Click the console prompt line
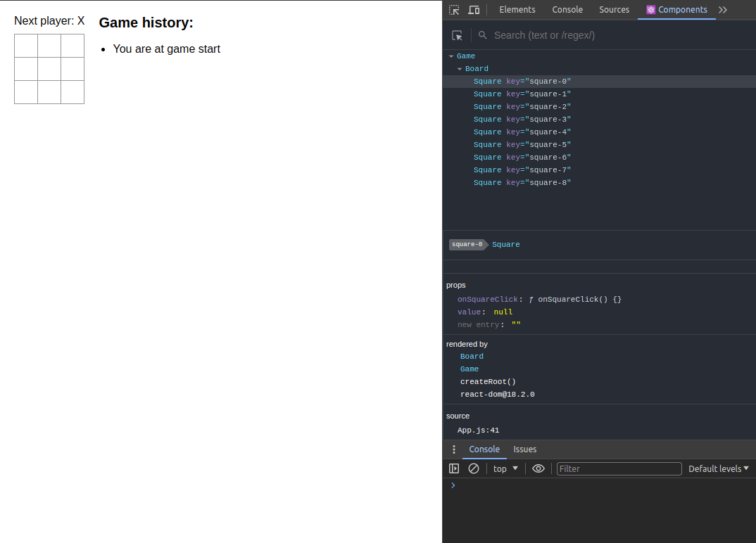The height and width of the screenshot is (543, 756). pyautogui.click(x=599, y=485)
